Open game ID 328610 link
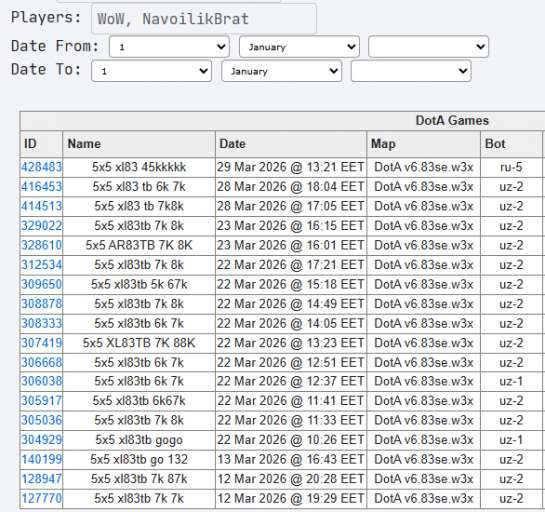The height and width of the screenshot is (512, 545). tap(41, 245)
